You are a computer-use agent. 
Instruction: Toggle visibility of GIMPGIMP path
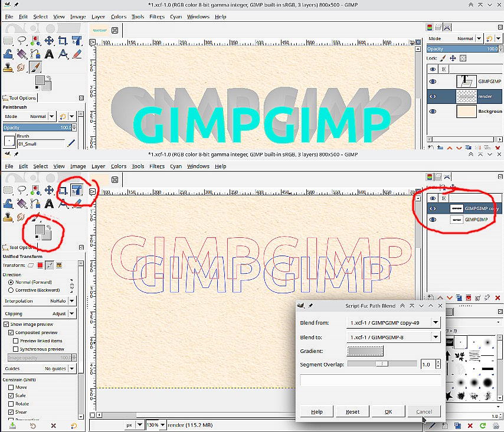click(433, 220)
